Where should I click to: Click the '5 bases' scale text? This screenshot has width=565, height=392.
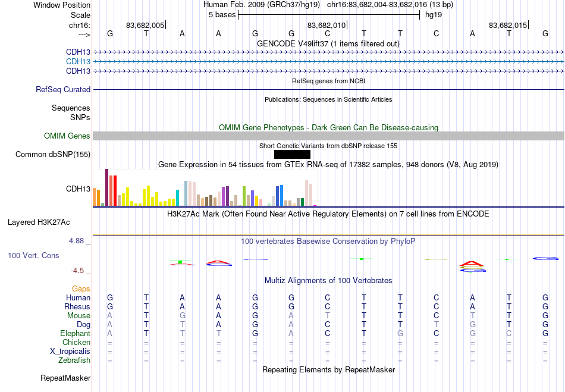222,15
